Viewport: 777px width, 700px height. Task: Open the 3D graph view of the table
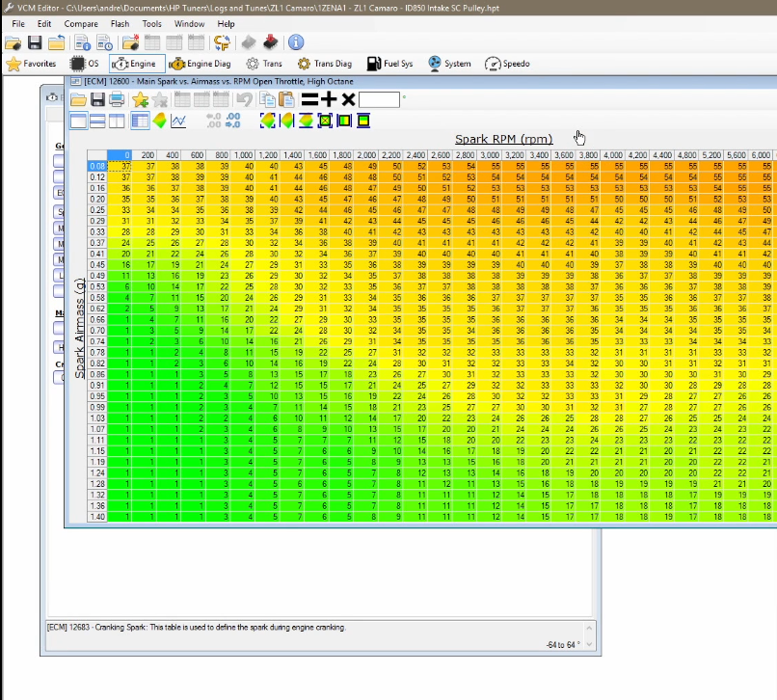[158, 121]
